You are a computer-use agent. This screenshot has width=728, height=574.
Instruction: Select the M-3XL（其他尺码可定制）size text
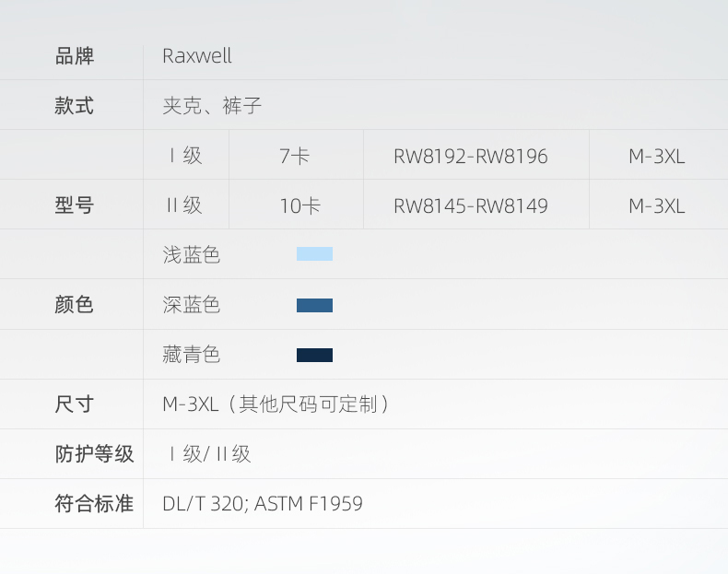(276, 404)
